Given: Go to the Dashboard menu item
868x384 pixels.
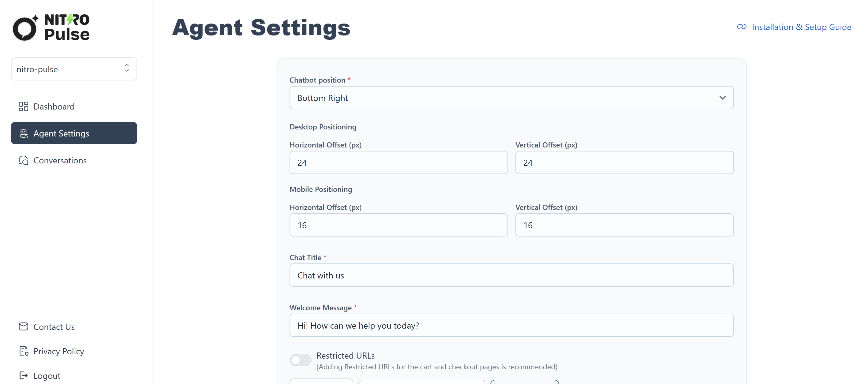Looking at the screenshot, I should (54, 106).
